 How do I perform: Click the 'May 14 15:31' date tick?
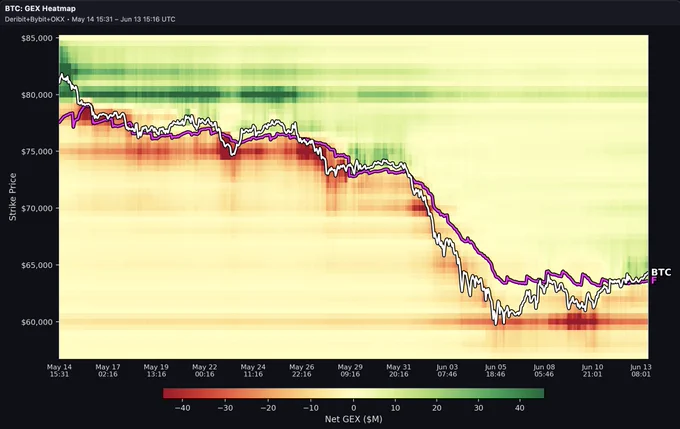[59, 370]
